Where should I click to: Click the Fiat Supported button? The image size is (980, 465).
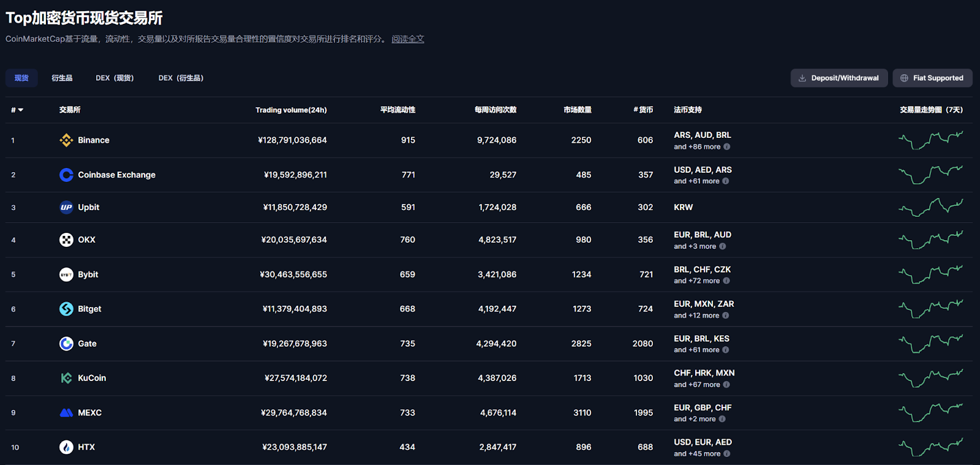pos(932,78)
